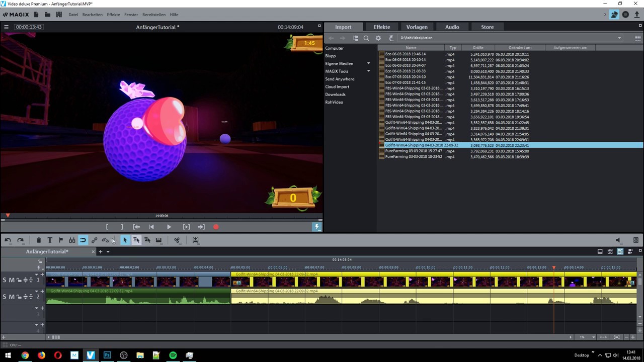Select the track mouse mode tool
The width and height of the screenshot is (644, 362).
pyautogui.click(x=136, y=240)
